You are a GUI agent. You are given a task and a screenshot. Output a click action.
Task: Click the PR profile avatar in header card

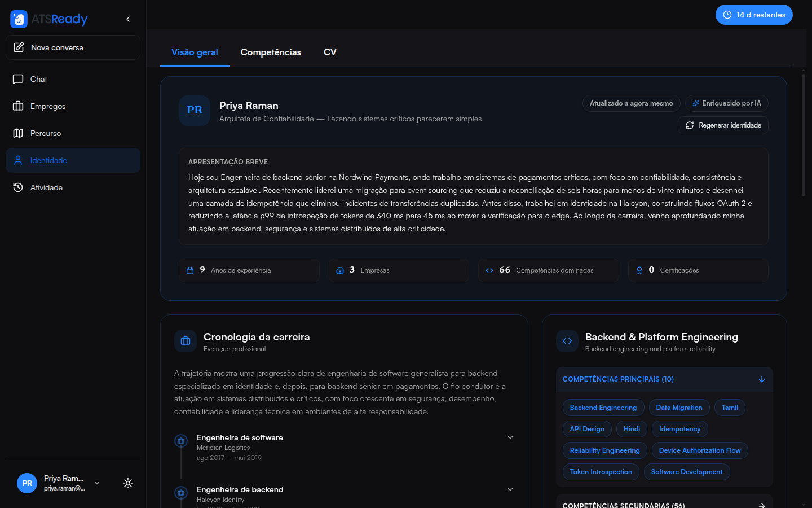tap(195, 111)
